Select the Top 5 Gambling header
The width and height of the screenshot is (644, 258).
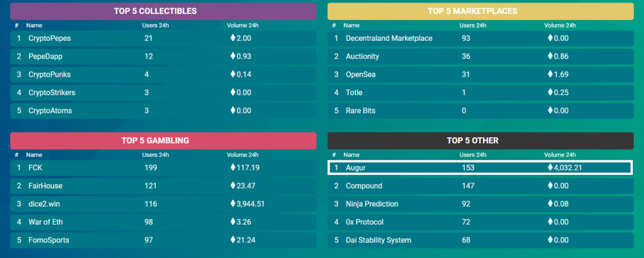164,140
